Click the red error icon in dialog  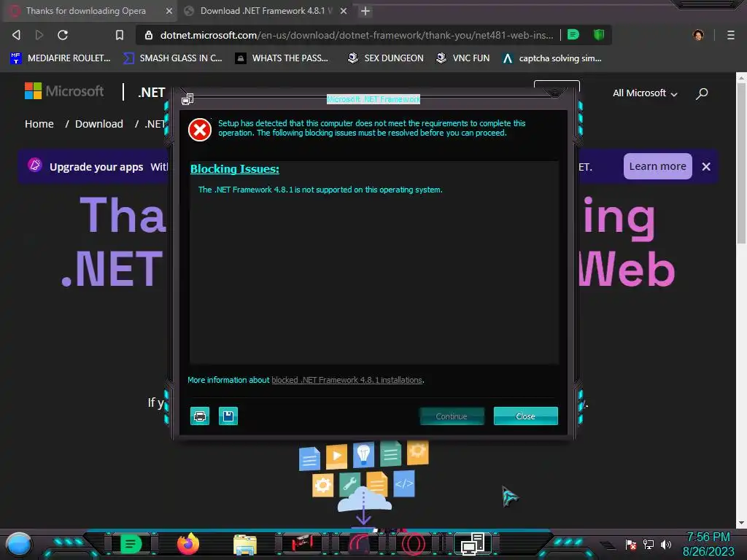point(200,130)
